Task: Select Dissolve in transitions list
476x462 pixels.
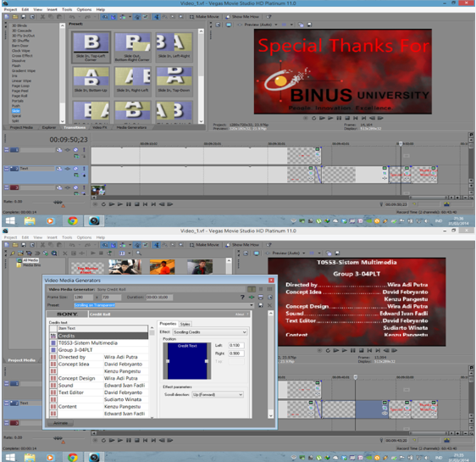Action: click(19, 61)
